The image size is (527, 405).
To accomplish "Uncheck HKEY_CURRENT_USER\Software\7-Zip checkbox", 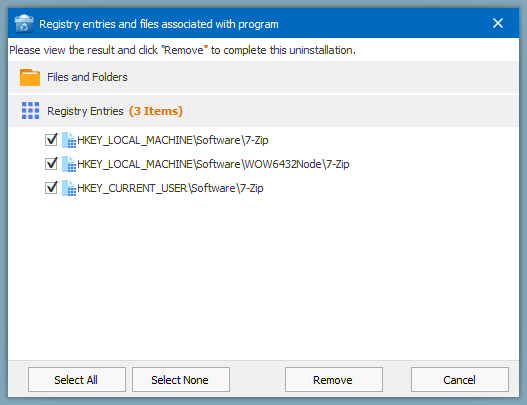I will pyautogui.click(x=51, y=188).
